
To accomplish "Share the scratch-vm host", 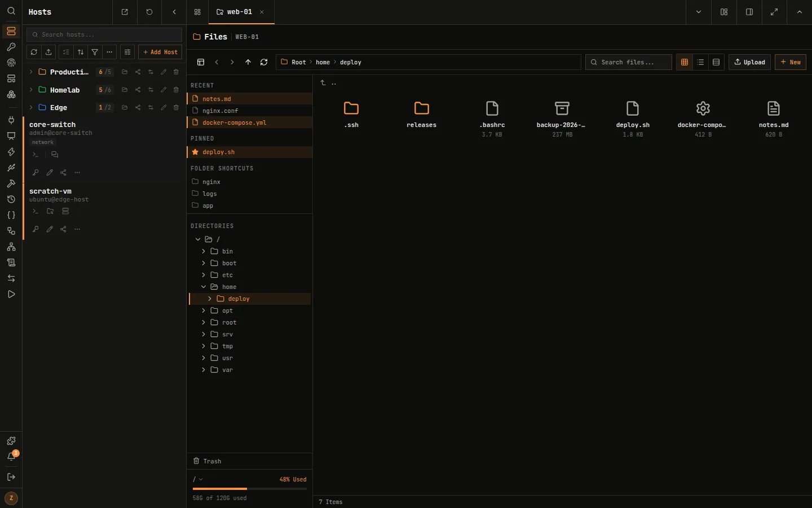I will (63, 229).
